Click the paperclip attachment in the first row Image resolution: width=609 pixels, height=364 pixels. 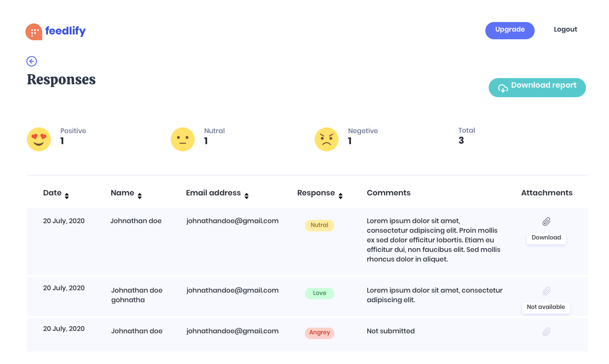tap(546, 221)
